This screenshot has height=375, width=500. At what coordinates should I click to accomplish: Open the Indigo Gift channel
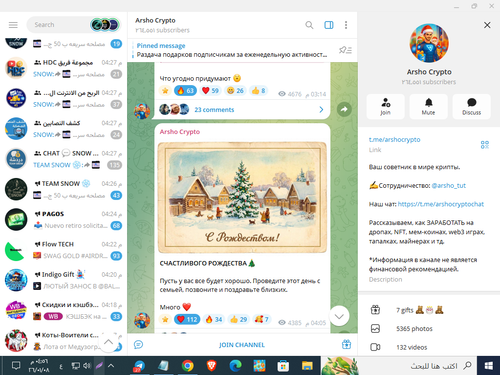pos(63,280)
